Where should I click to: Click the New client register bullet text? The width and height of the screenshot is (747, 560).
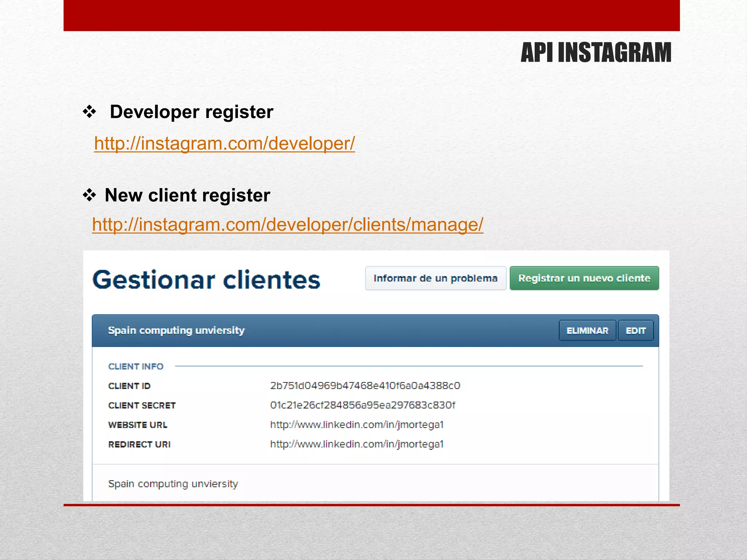(187, 195)
